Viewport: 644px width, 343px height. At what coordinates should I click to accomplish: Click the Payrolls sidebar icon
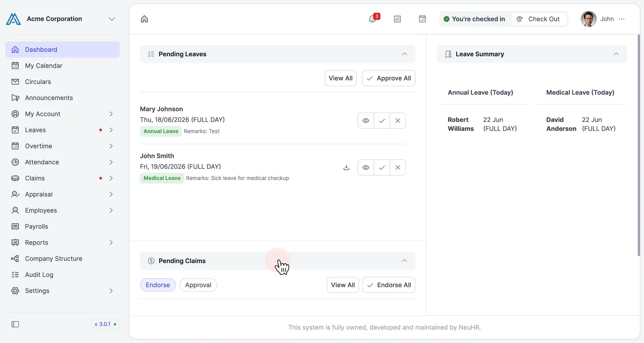15,226
